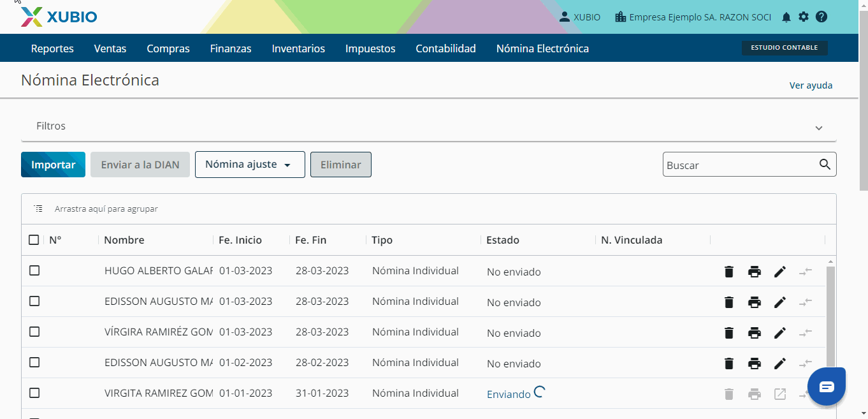
Task: Sort by the Nombre column header
Action: [124, 240]
